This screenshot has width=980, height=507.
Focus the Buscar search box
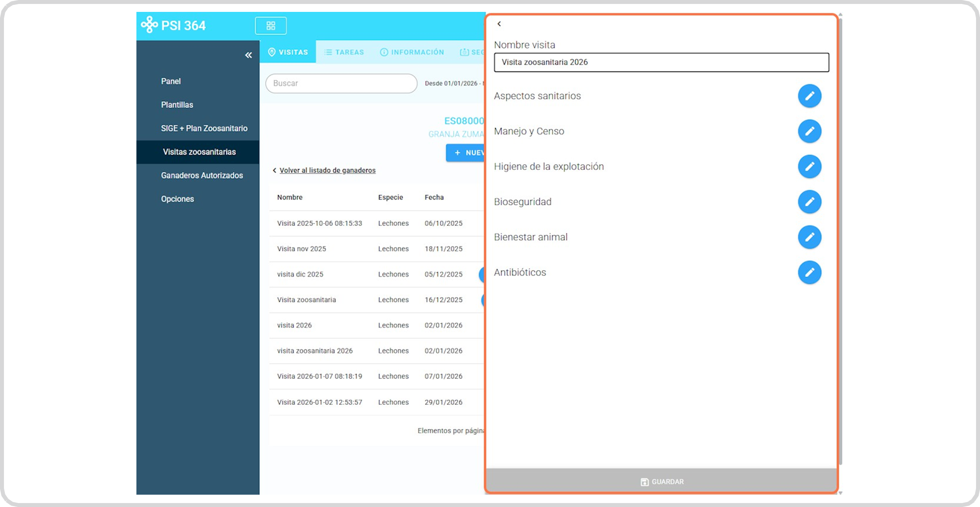(x=341, y=83)
